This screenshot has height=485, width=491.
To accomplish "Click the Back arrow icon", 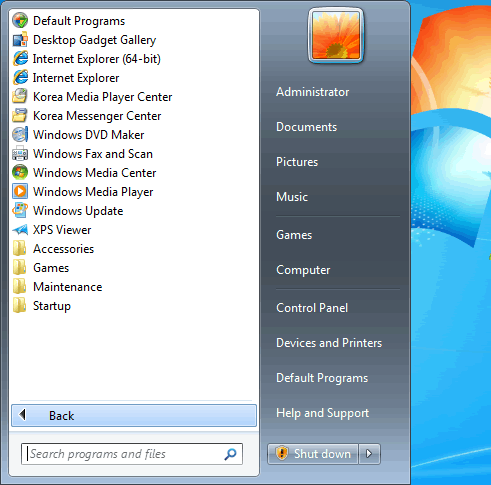I will [x=23, y=415].
